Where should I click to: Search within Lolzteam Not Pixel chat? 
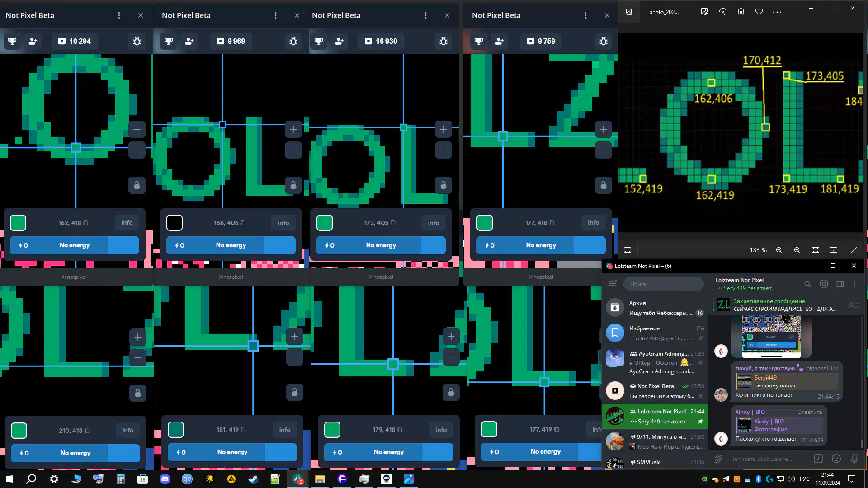pos(807,284)
